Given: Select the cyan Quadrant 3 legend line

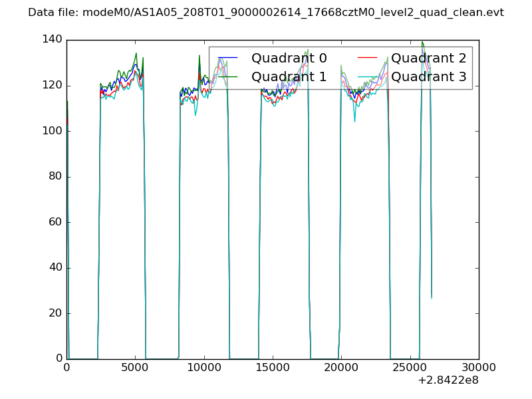Looking at the screenshot, I should (x=367, y=77).
